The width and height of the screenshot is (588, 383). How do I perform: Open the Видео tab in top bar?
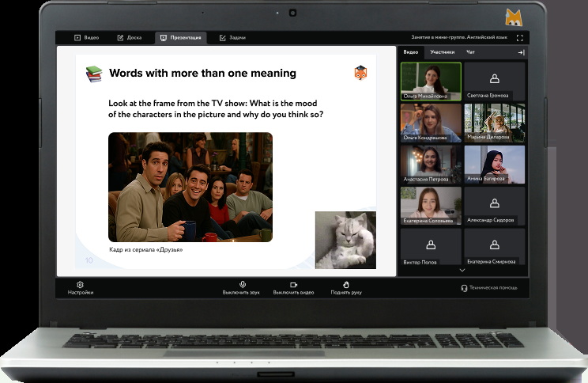pos(87,37)
